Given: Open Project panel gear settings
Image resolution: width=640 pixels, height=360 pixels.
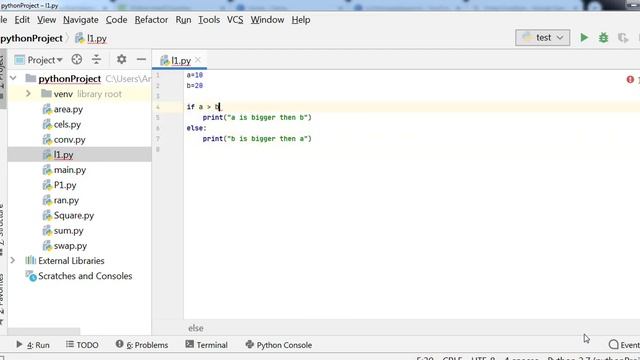Looking at the screenshot, I should 121,60.
